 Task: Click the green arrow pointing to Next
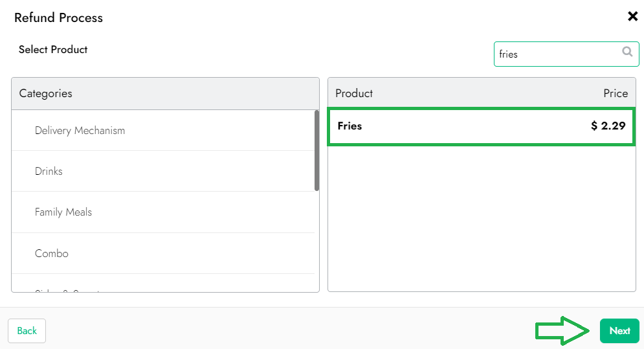(562, 331)
